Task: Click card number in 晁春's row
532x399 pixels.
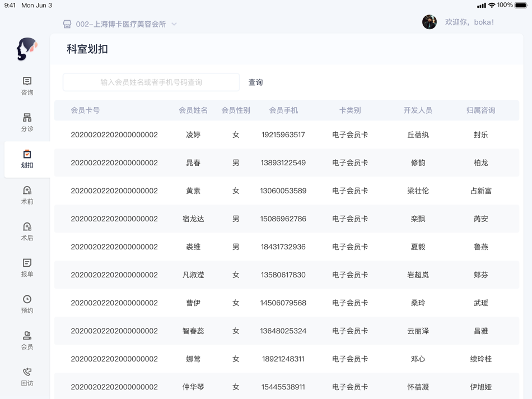Action: 114,163
